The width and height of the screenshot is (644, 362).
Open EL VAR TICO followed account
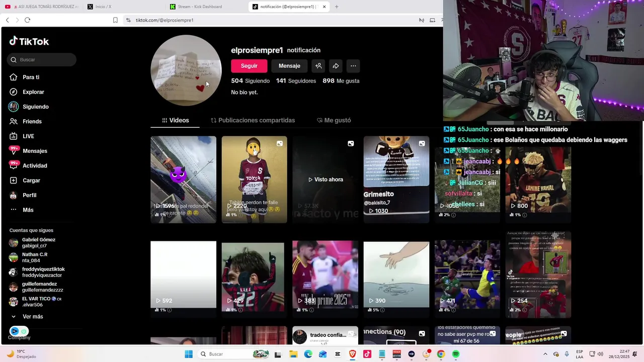click(35, 302)
